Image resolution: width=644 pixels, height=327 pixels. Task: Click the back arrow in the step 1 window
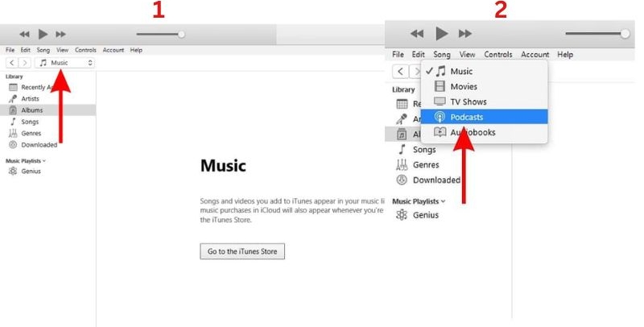coord(12,62)
